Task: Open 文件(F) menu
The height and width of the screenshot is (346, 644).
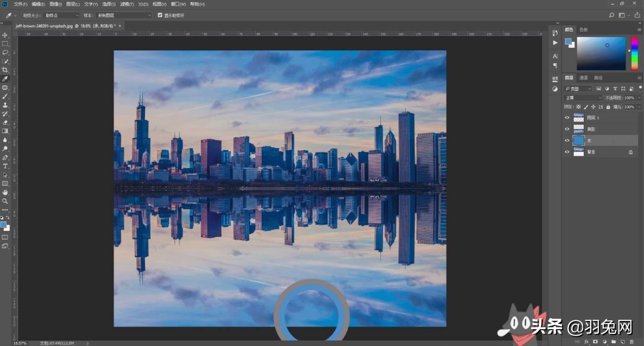Action: [x=20, y=4]
